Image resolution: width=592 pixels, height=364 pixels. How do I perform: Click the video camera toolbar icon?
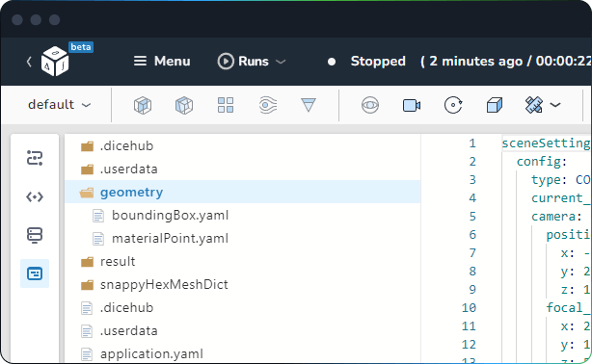[412, 105]
